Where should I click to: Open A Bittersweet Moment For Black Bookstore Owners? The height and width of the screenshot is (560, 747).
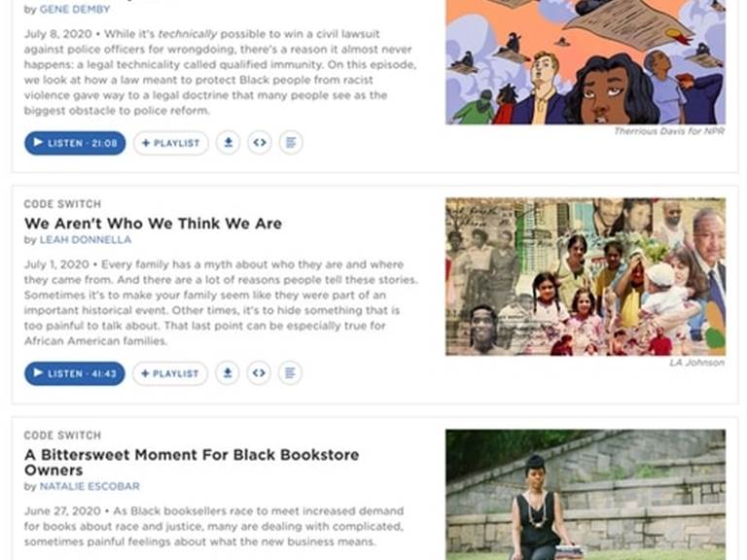[x=192, y=463]
